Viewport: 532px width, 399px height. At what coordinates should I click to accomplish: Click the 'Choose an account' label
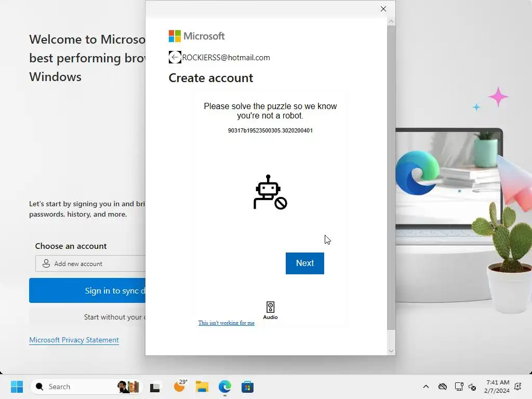(71, 246)
